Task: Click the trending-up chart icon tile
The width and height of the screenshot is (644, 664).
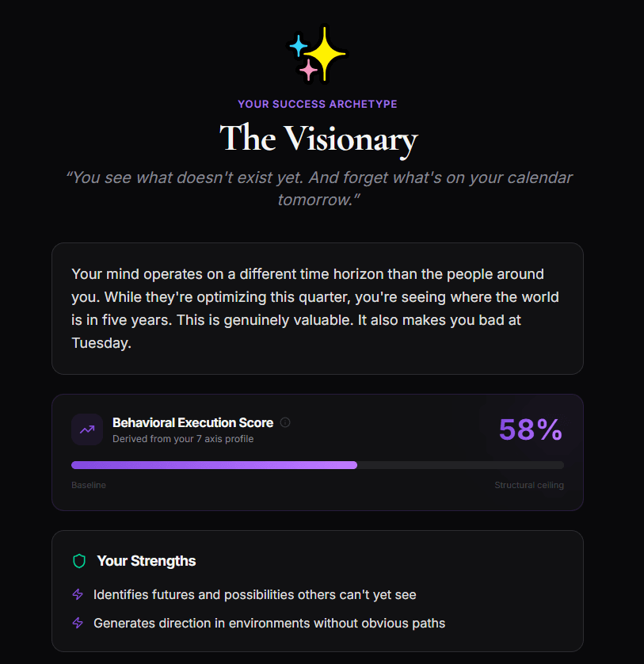Action: pyautogui.click(x=87, y=429)
